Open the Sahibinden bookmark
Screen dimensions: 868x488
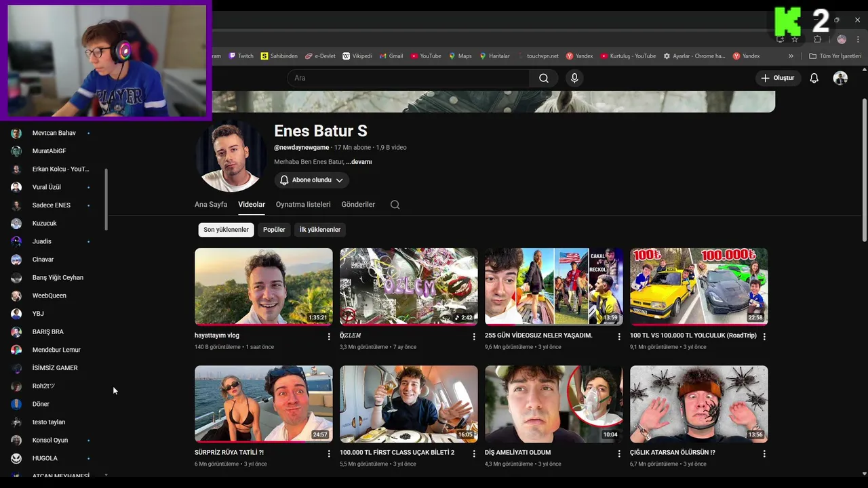(x=279, y=56)
